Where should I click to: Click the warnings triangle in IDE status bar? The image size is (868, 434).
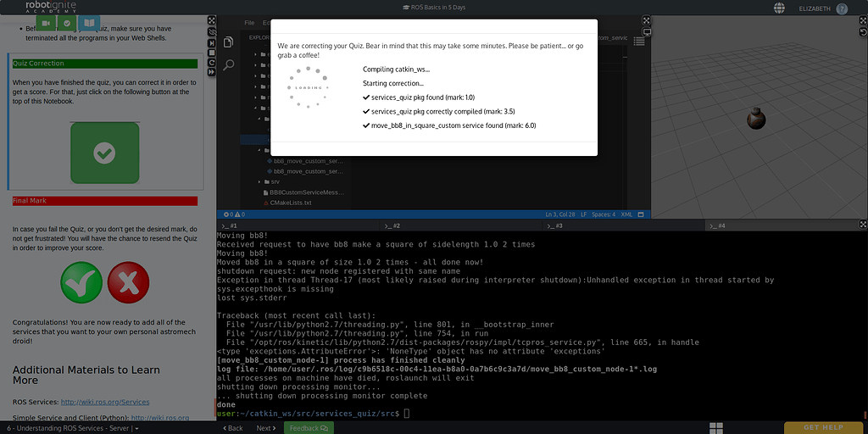(238, 214)
